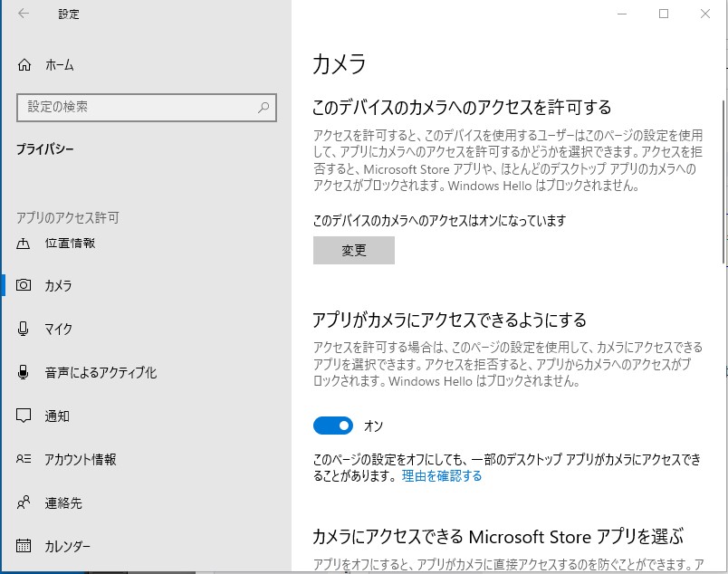Click heading このデバイスのカメラへのアクセスを許可する
Screen dimensions: 728x574
tap(462, 107)
